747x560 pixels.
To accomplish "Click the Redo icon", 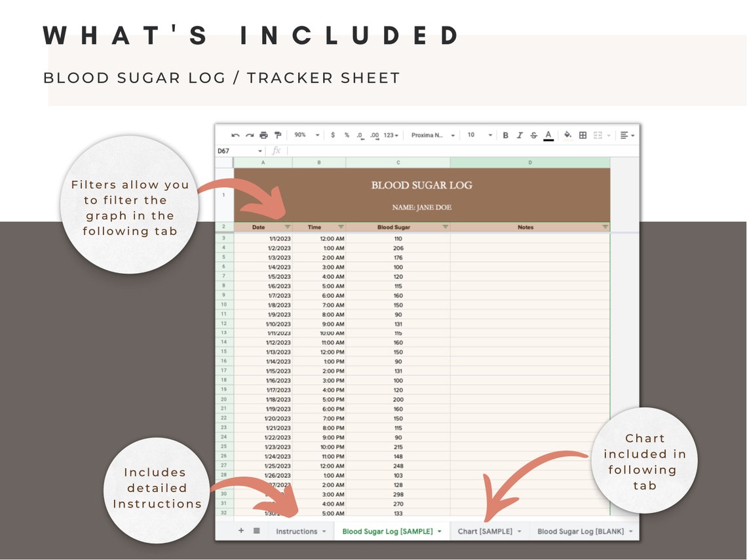I will pos(250,135).
